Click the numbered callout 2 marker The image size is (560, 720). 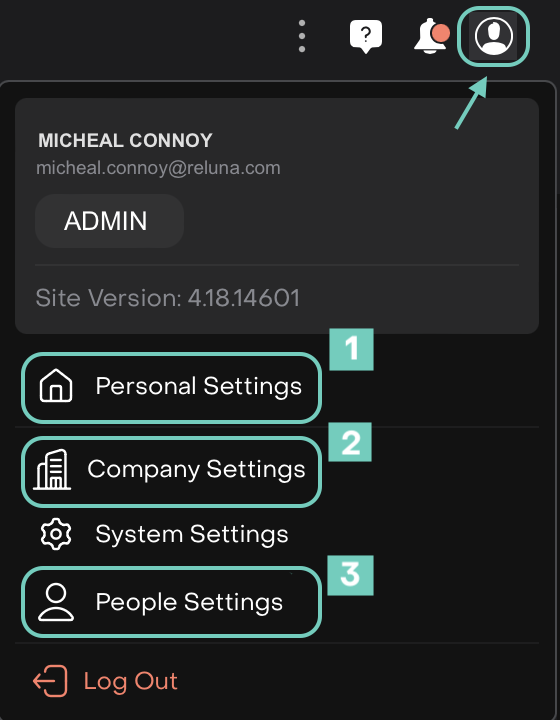(350, 442)
